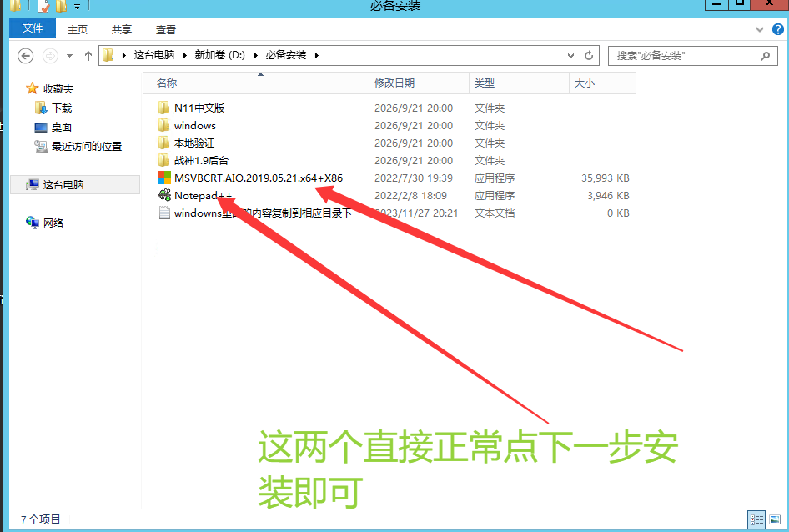This screenshot has height=532, width=789.
Task: Open 最近访问的位置 in the navigation pane
Action: tap(87, 146)
